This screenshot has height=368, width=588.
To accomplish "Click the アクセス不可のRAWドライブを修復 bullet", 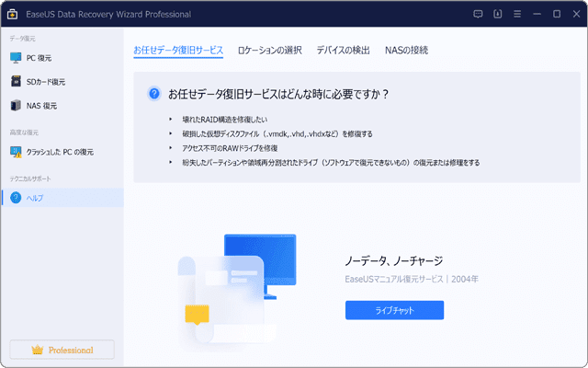I will pos(230,148).
